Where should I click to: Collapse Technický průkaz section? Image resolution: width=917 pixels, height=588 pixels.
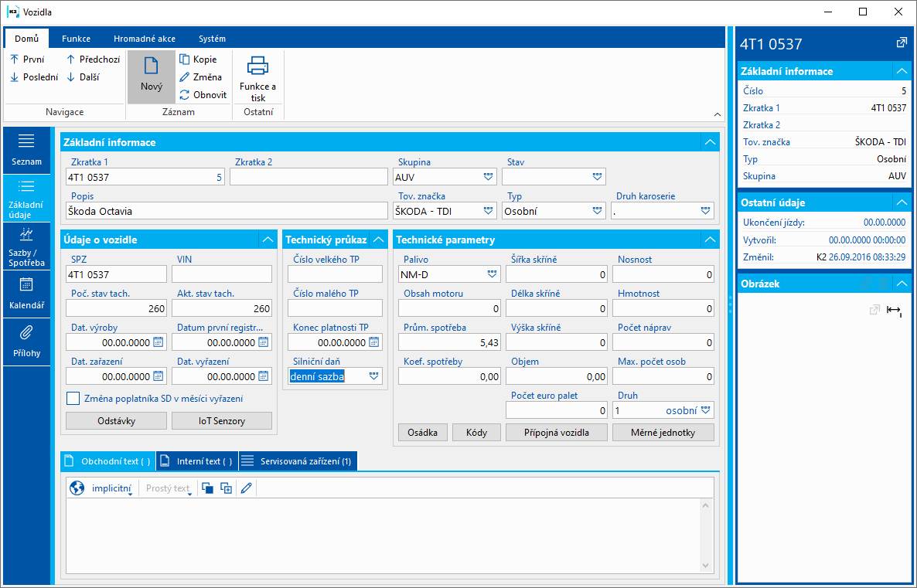click(x=378, y=240)
